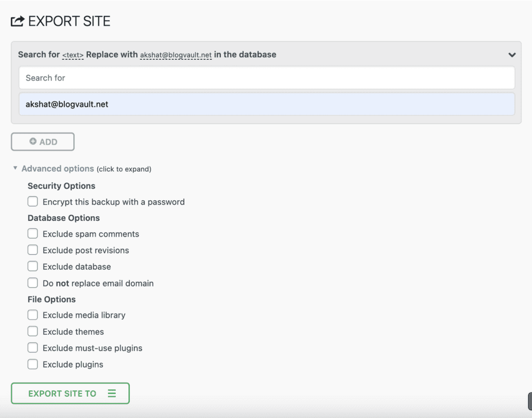Screen dimensions: 532x418
Task: Click the Export Site share icon
Action: pos(18,21)
